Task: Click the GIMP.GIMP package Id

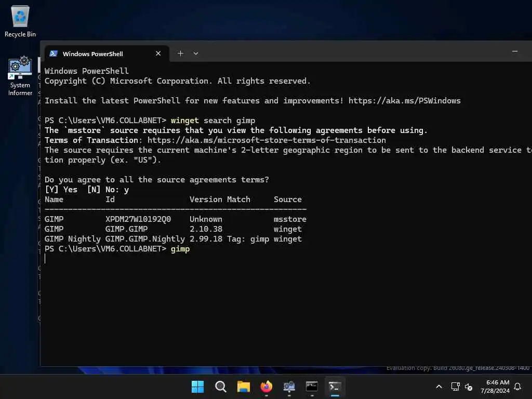Action: click(126, 229)
